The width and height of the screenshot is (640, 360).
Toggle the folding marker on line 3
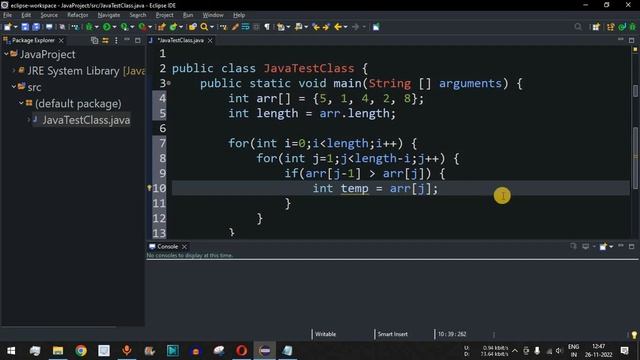(x=169, y=83)
